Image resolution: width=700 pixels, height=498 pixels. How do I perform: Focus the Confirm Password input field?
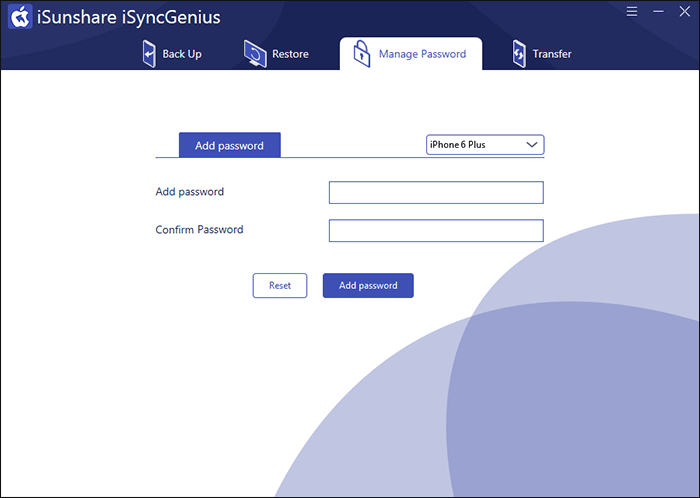coord(436,230)
